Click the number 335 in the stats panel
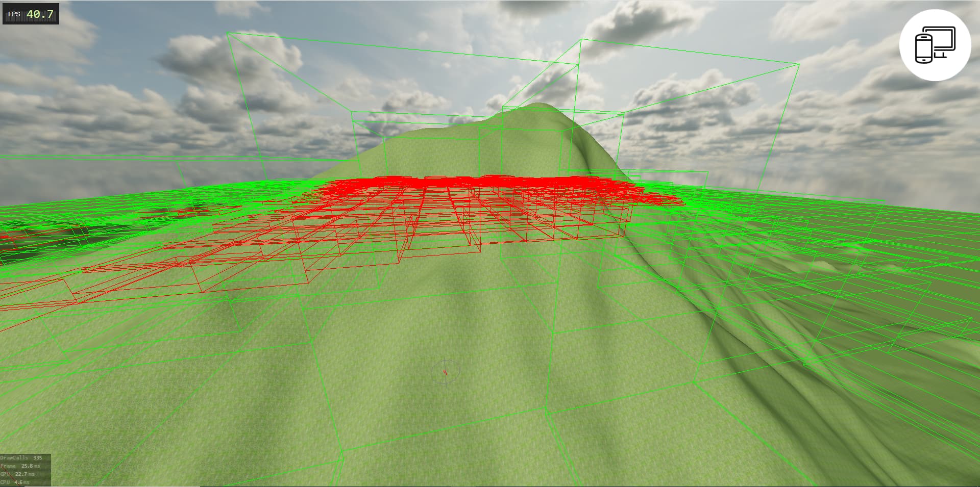This screenshot has height=487, width=980. (37, 458)
